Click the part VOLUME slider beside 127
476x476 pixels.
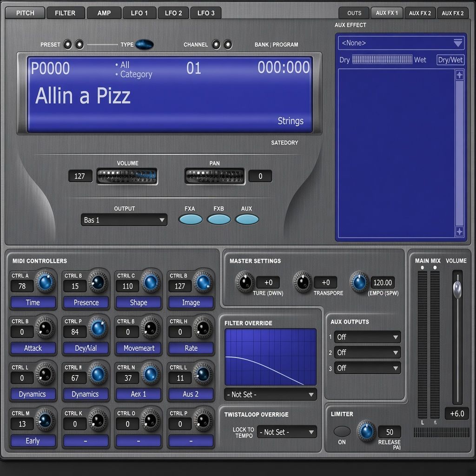pyautogui.click(x=127, y=176)
